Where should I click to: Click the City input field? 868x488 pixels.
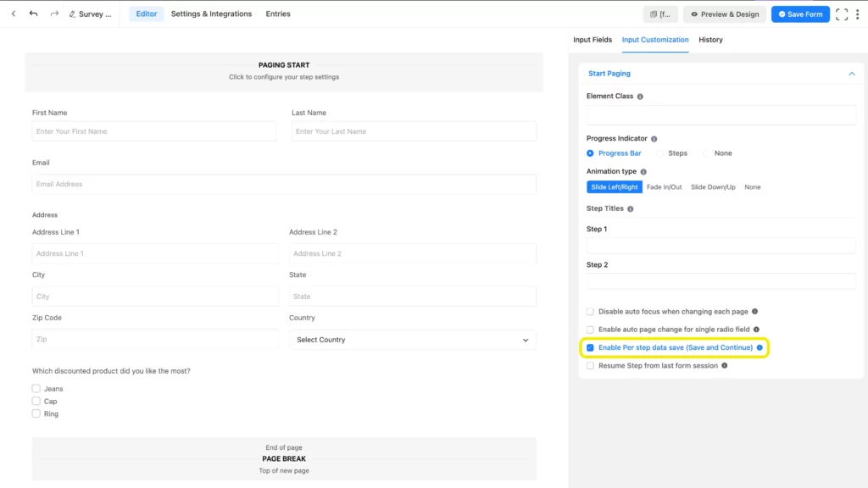pos(155,297)
